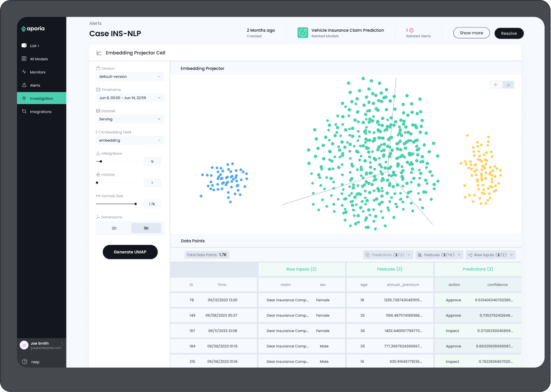Click the Predictions (2) group header

[478, 269]
